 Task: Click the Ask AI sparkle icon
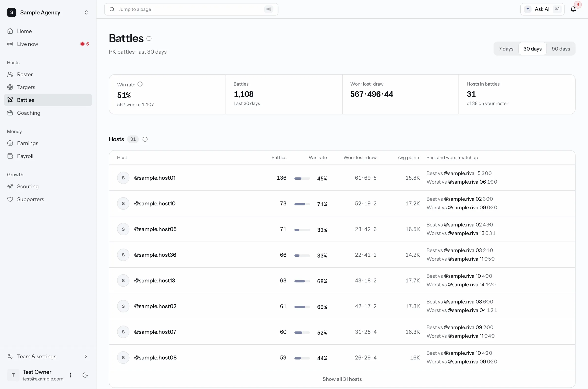pos(528,9)
